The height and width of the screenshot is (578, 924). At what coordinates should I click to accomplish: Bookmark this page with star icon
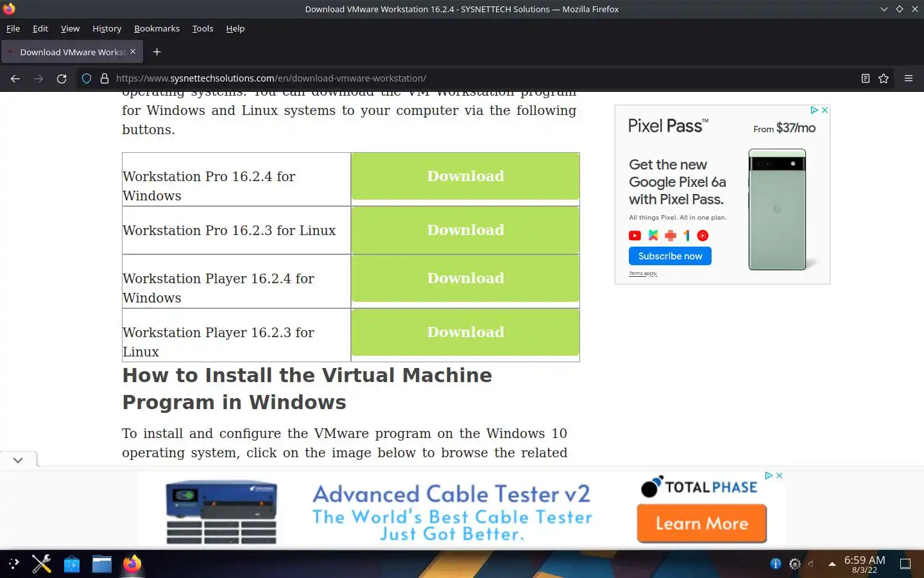coord(884,78)
